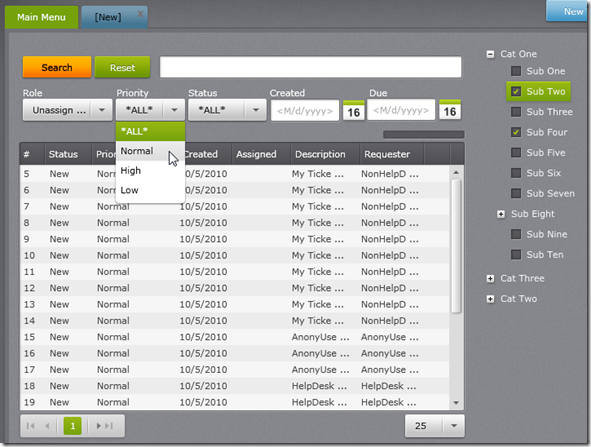The height and width of the screenshot is (447, 591).
Task: Expand the Sub Eight tree node
Action: point(501,214)
